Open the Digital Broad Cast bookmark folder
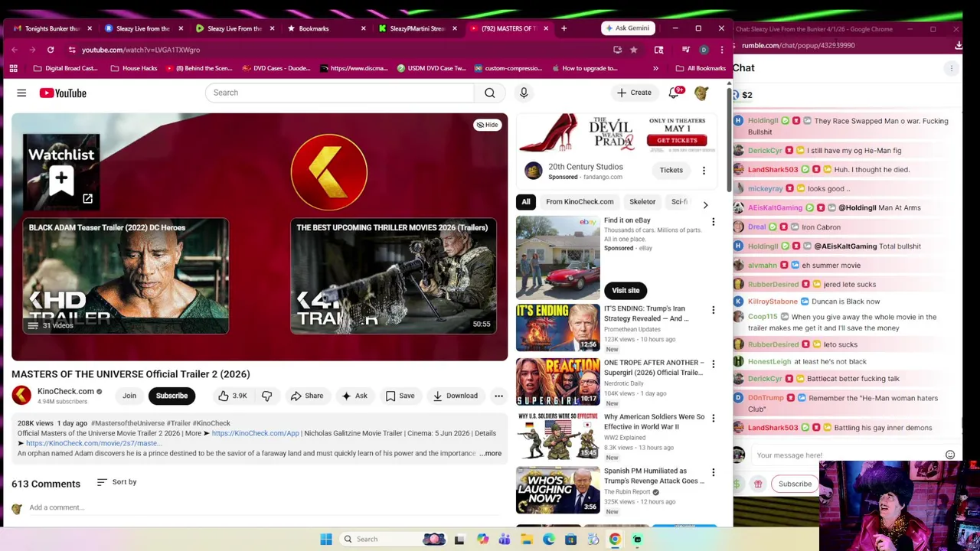The height and width of the screenshot is (551, 980). [66, 68]
